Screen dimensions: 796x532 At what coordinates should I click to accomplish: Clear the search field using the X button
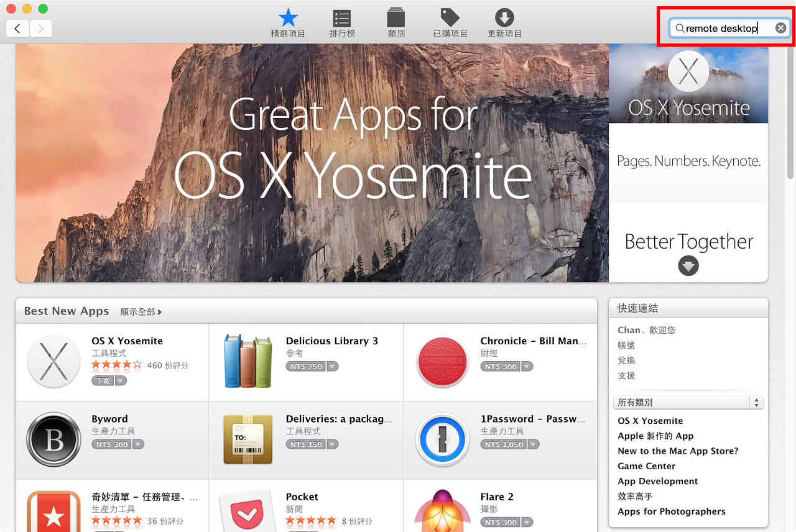(x=781, y=27)
